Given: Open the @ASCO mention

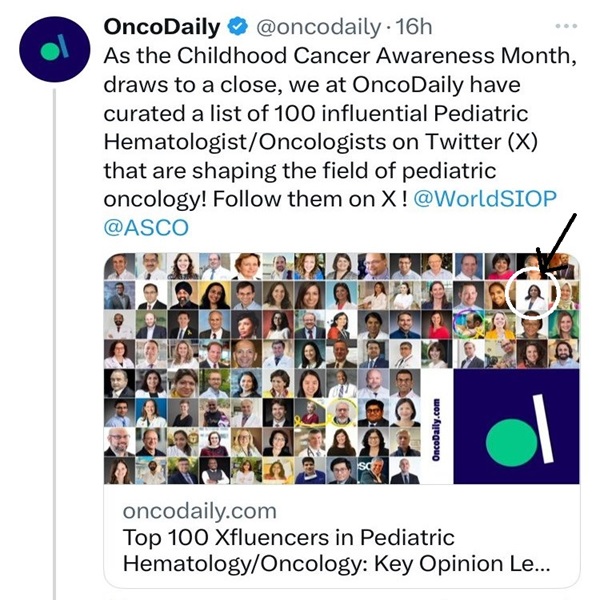Looking at the screenshot, I should tap(146, 226).
